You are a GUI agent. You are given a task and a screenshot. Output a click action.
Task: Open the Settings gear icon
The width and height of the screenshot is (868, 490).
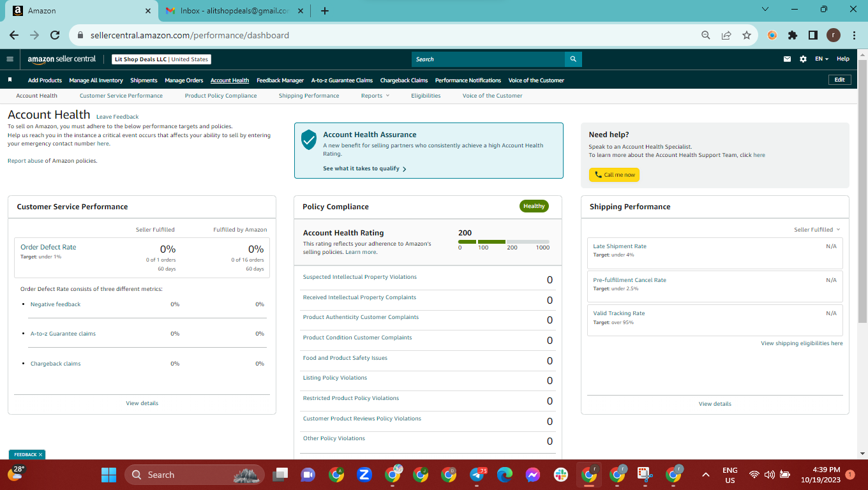click(803, 59)
